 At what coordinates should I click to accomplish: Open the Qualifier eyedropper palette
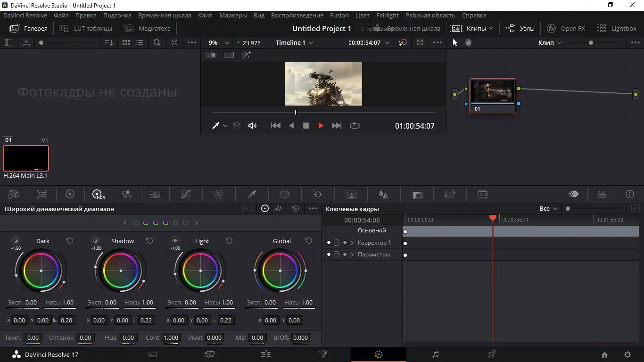pos(252,194)
